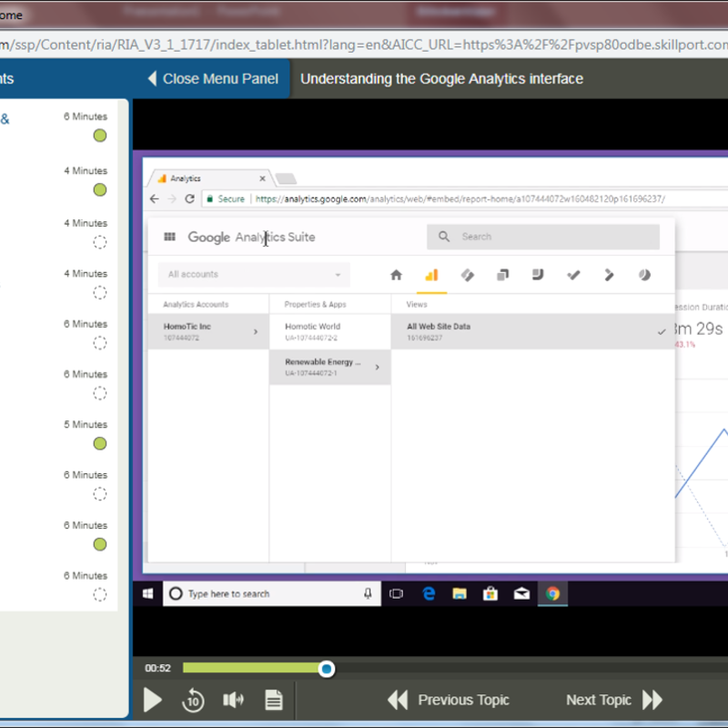Play the course video
The image size is (728, 728).
coord(153,700)
